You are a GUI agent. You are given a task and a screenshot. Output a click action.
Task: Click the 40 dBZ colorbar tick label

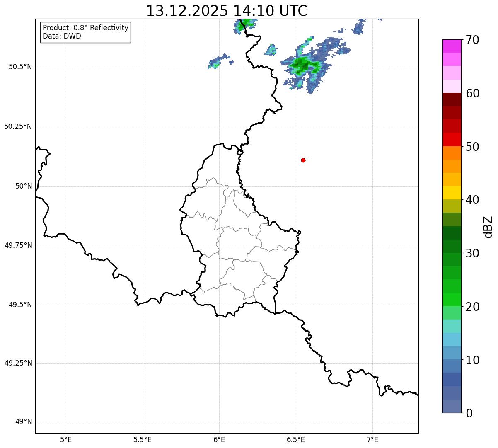472,200
